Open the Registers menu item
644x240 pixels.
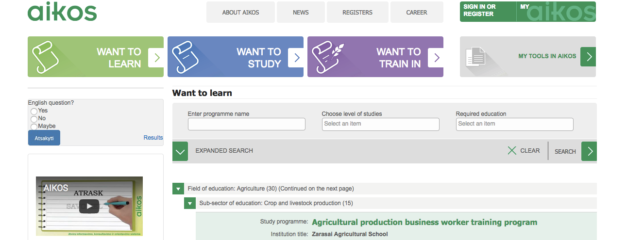point(357,12)
